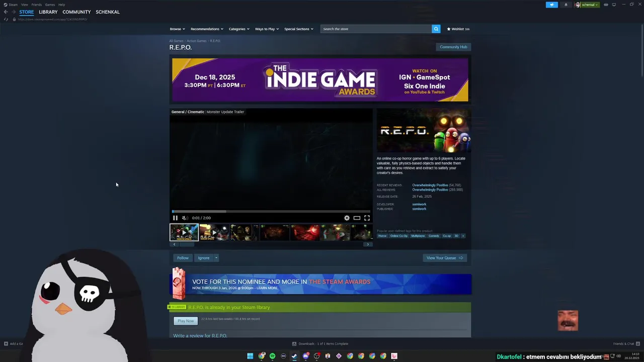Click the store search magnifier button
The height and width of the screenshot is (362, 644).
pos(436,29)
